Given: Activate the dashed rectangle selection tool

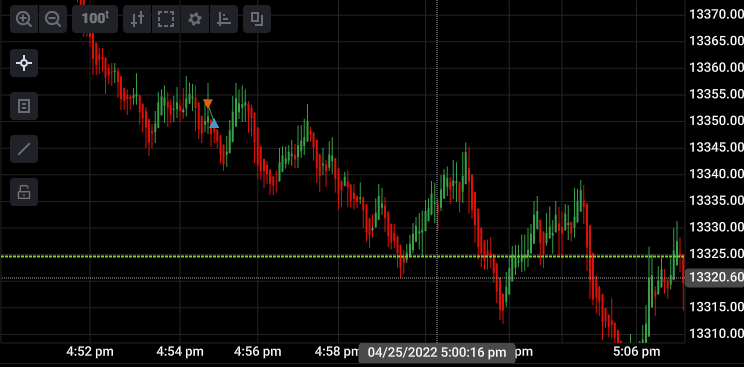Looking at the screenshot, I should [x=166, y=19].
